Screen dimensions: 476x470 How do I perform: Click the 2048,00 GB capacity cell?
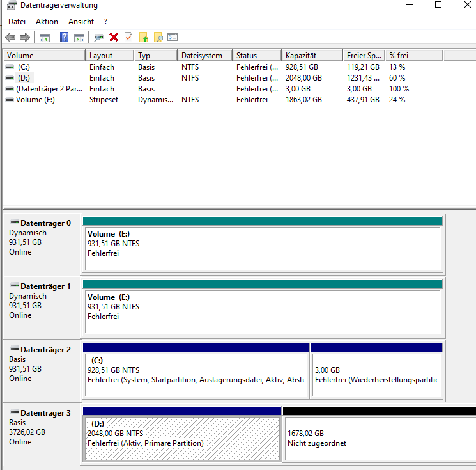[x=303, y=78]
